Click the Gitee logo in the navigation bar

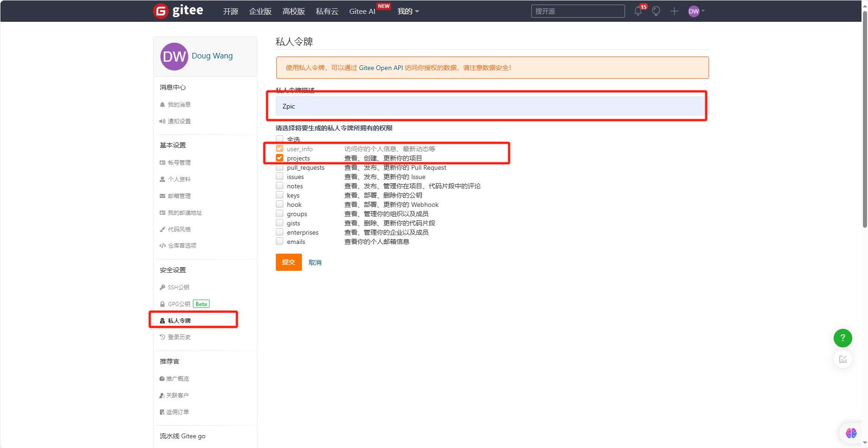pyautogui.click(x=178, y=11)
